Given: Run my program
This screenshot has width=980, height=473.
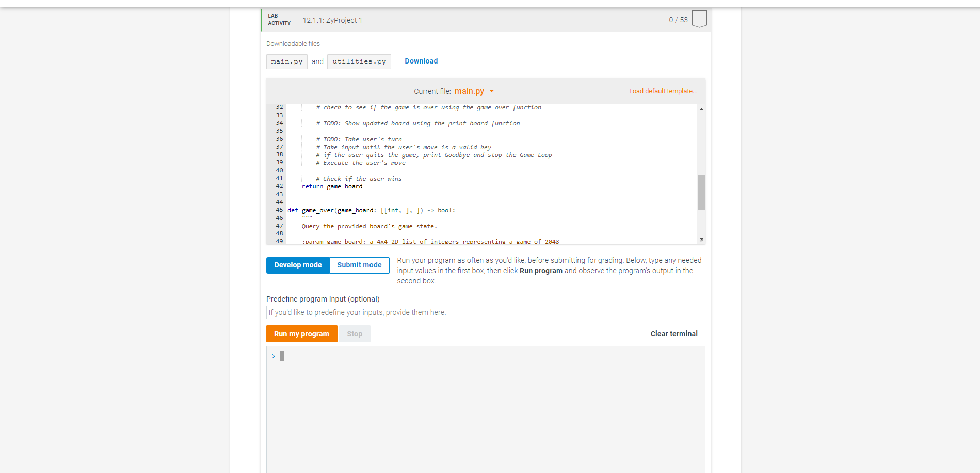Looking at the screenshot, I should [x=301, y=334].
